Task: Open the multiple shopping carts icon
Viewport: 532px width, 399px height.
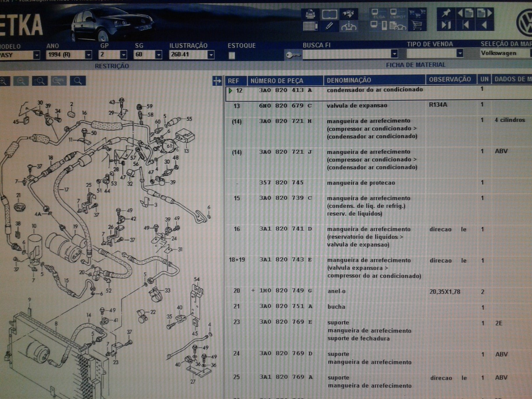Action: click(416, 14)
